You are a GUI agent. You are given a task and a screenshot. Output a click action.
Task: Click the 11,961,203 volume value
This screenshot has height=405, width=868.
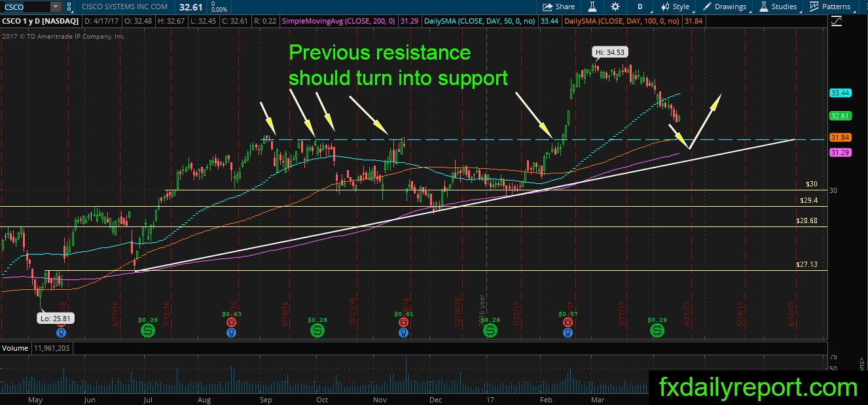pyautogui.click(x=51, y=348)
